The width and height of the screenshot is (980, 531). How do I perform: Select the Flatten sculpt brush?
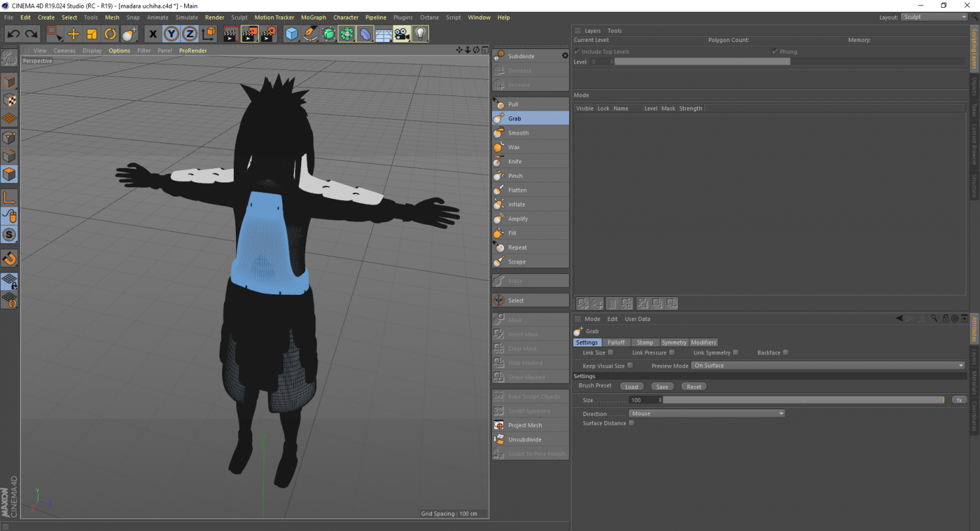(x=531, y=190)
